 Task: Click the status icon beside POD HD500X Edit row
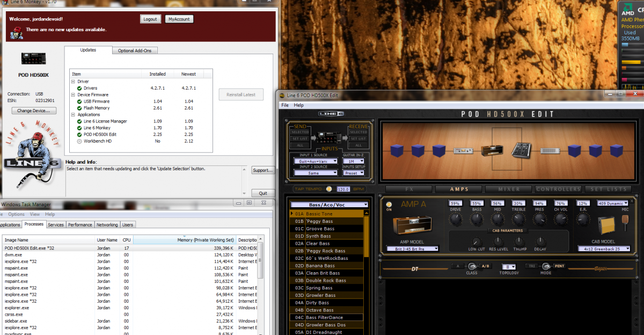(x=79, y=134)
